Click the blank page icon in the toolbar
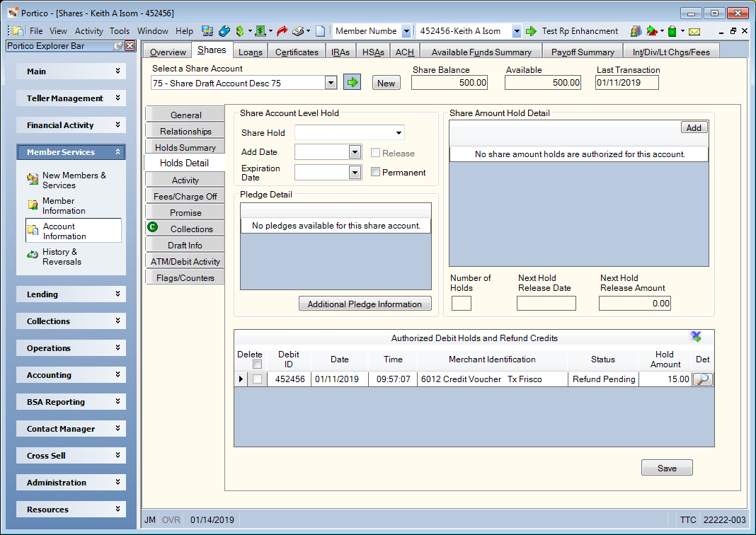 [x=320, y=31]
